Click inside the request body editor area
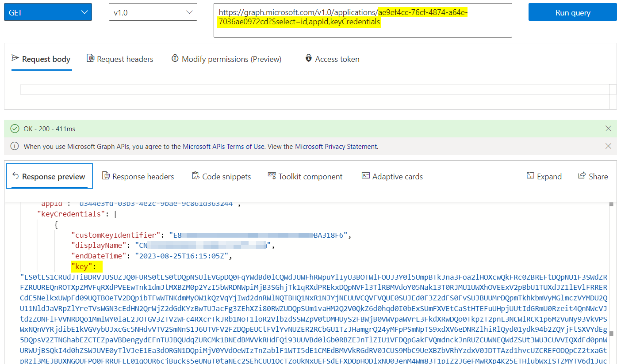This screenshot has width=617, height=364. point(314,90)
